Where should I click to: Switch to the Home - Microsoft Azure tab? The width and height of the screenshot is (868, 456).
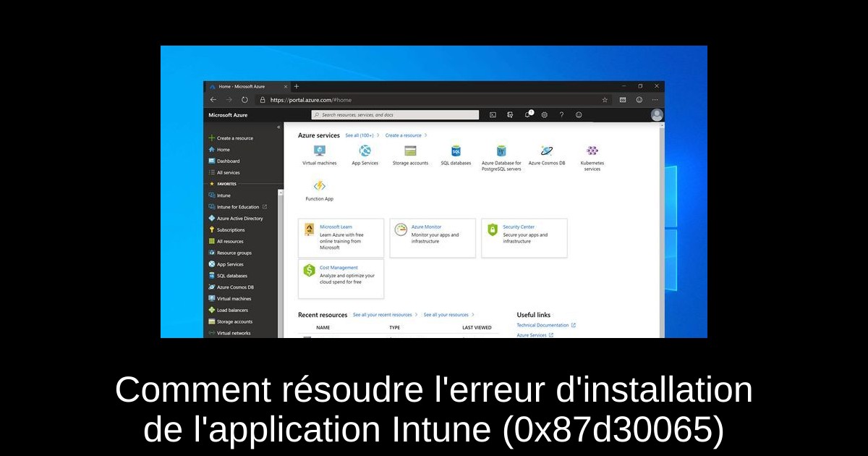(242, 86)
